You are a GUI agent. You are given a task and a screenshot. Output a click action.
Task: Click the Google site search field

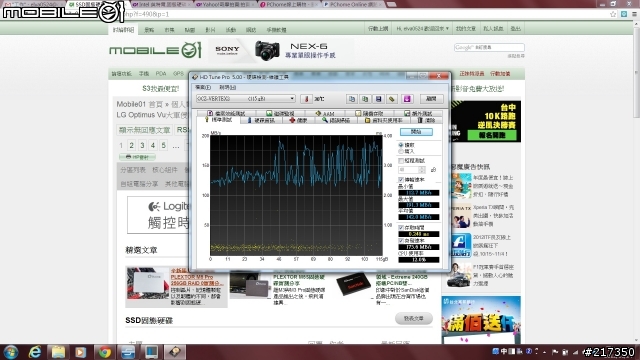pos(489,47)
